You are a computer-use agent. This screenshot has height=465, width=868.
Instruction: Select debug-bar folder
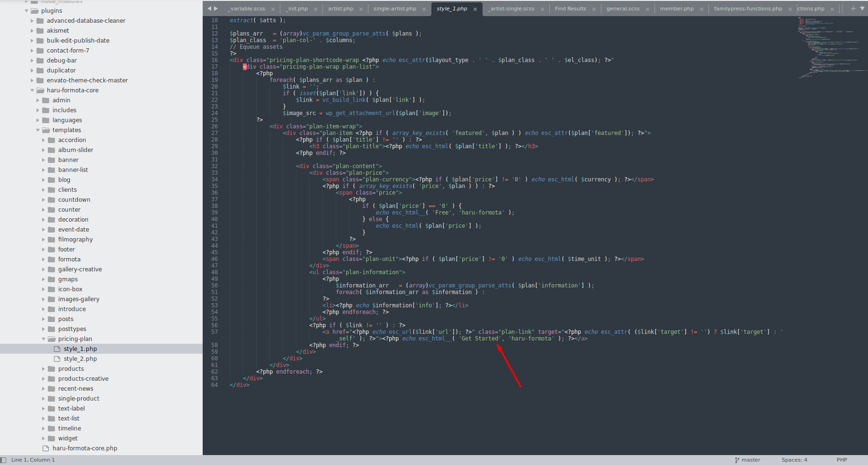(62, 61)
